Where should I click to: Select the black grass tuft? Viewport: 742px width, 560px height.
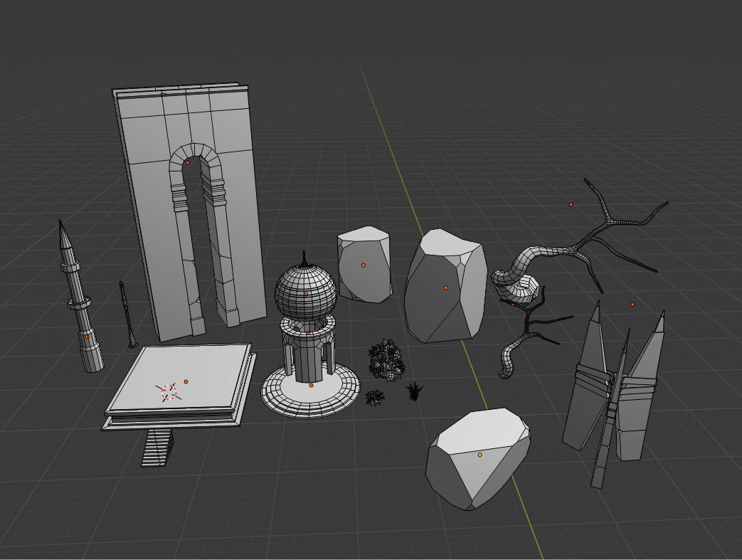click(415, 391)
